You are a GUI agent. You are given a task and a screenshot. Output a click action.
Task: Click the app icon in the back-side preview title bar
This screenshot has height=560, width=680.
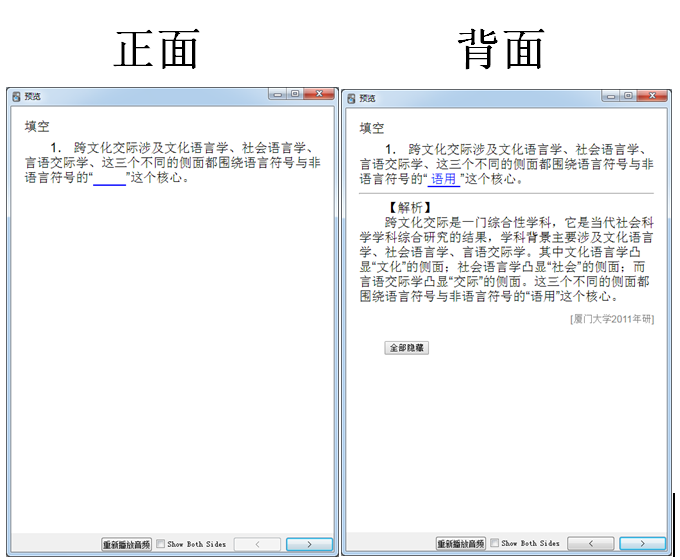click(351, 98)
